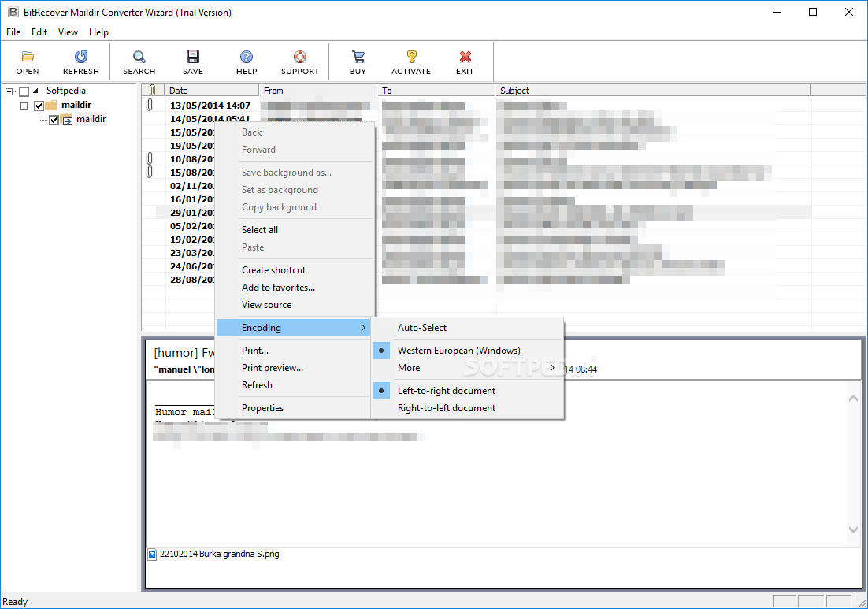Open the Help menu
Screen dimensions: 868x609
(98, 32)
